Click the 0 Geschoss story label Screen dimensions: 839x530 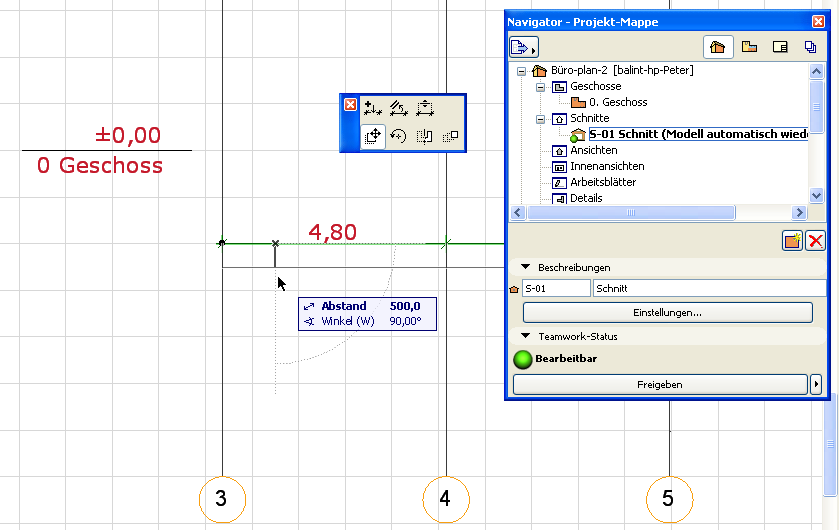100,165
